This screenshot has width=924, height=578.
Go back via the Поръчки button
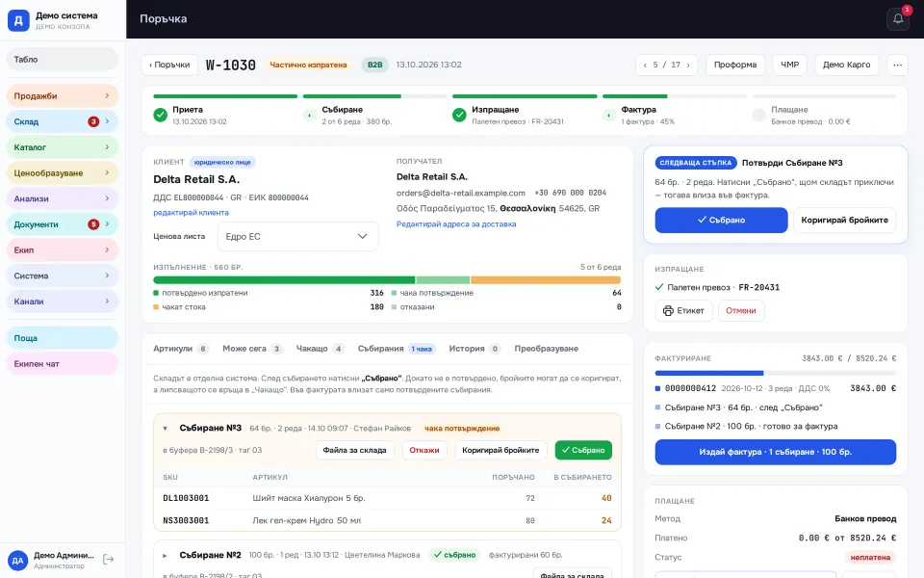(169, 65)
